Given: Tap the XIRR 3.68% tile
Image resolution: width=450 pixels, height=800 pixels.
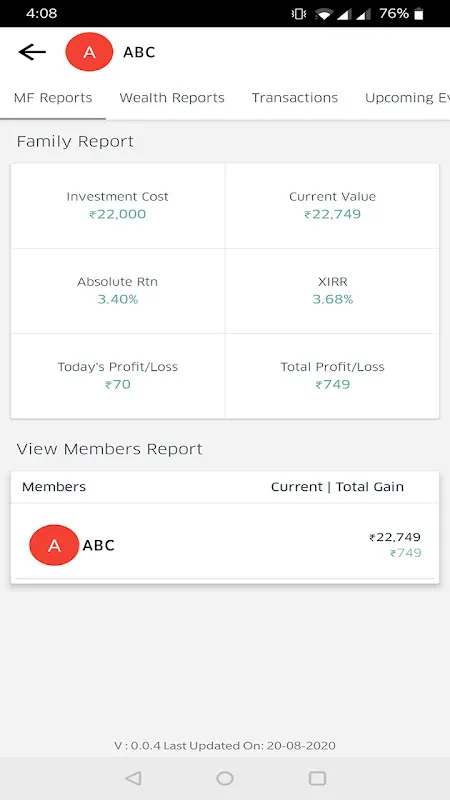Looking at the screenshot, I should point(332,291).
